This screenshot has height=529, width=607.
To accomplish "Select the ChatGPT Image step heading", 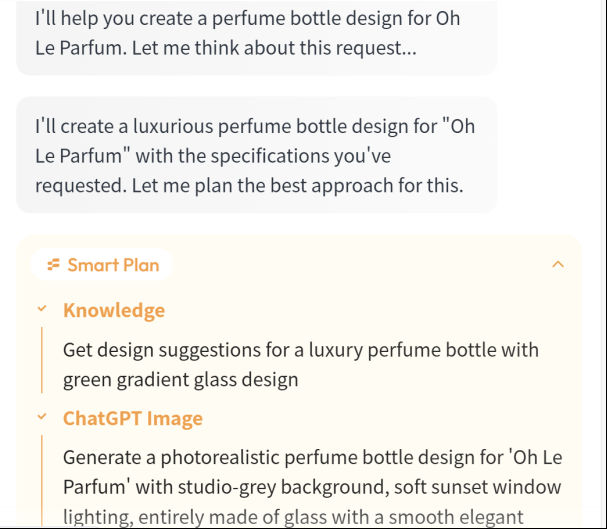I will click(x=133, y=418).
